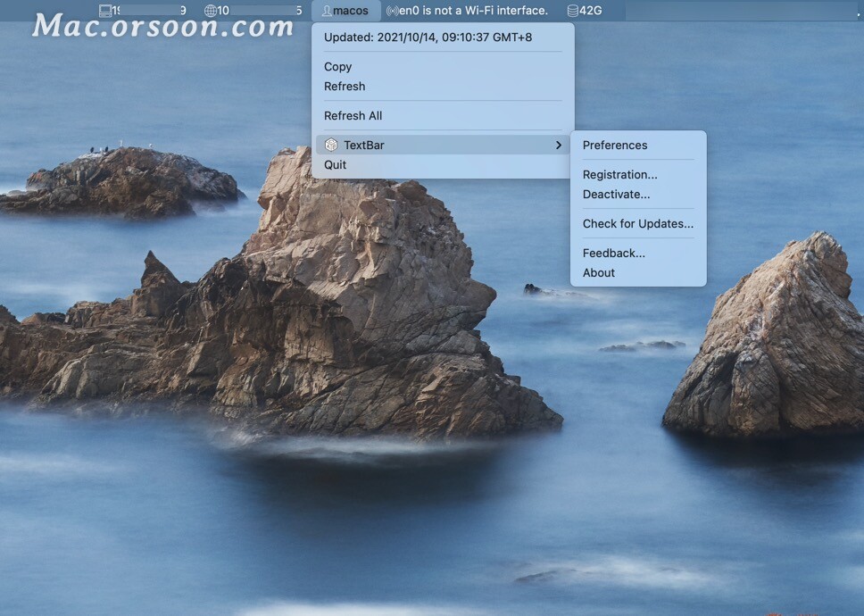The width and height of the screenshot is (864, 616).
Task: Click the globe IP address menu bar item
Action: tap(253, 11)
